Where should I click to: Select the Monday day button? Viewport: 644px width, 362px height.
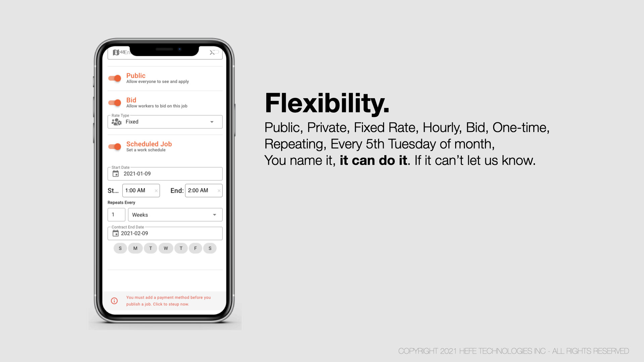pyautogui.click(x=136, y=248)
